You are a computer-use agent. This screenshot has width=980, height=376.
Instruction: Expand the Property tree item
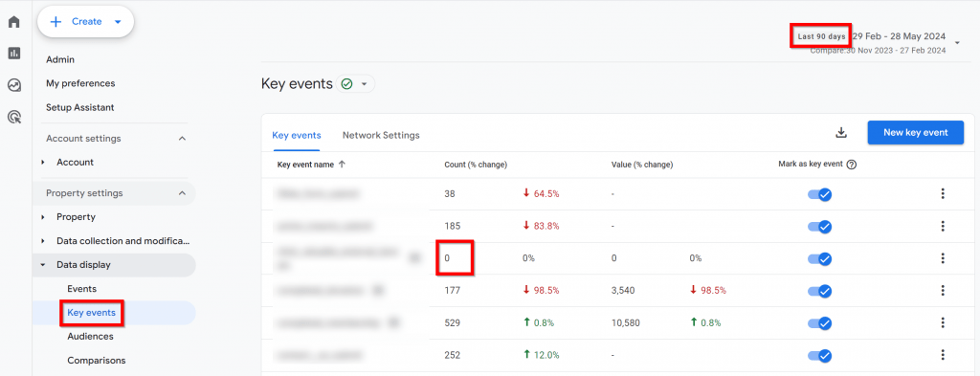pyautogui.click(x=42, y=217)
